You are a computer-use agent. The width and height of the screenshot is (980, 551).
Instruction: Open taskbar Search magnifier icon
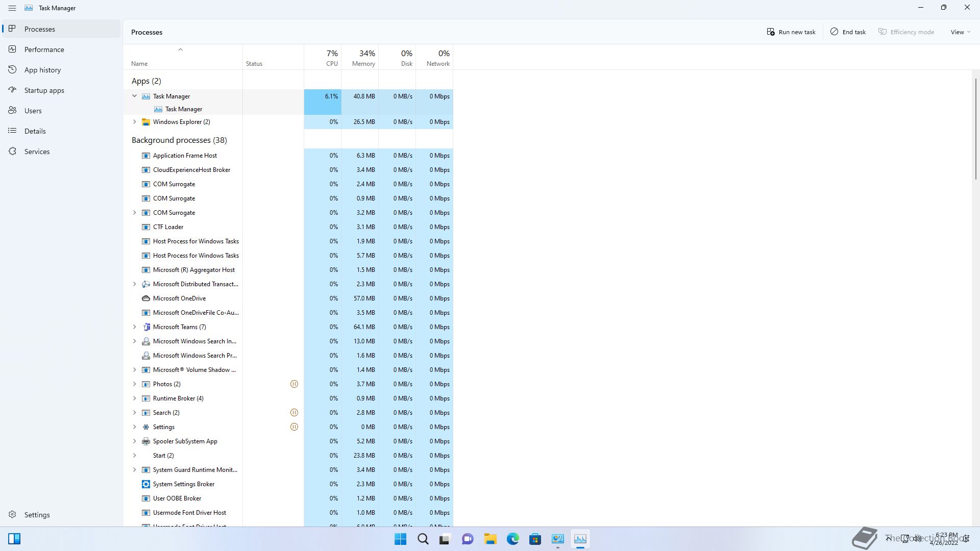423,539
